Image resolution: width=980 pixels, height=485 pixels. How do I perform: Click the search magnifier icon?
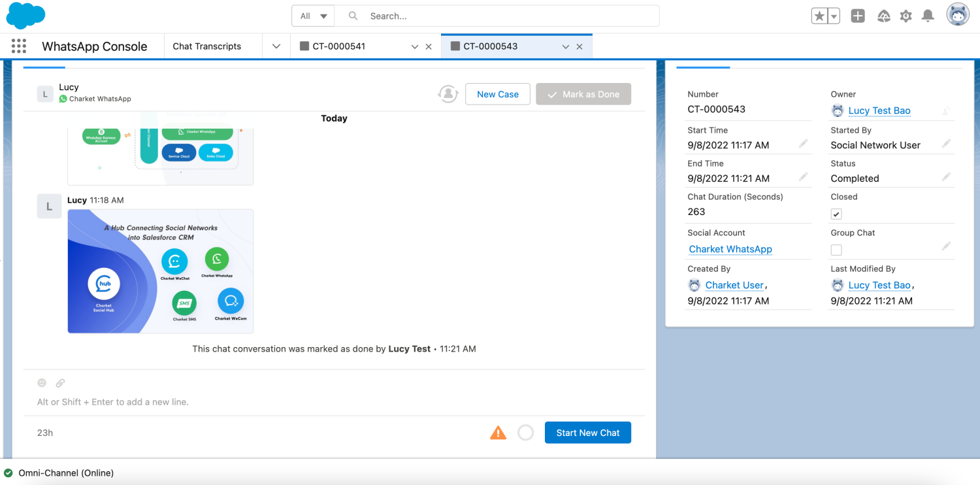tap(353, 16)
